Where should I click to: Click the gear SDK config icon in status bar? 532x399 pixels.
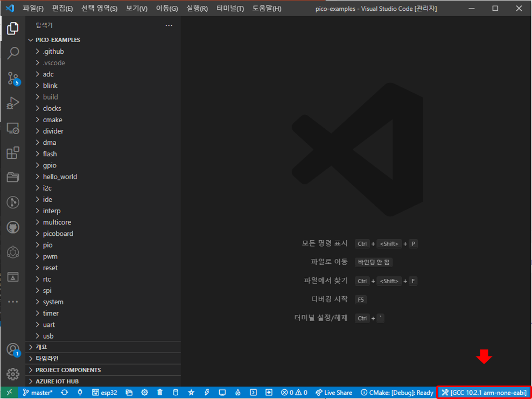tap(144, 393)
